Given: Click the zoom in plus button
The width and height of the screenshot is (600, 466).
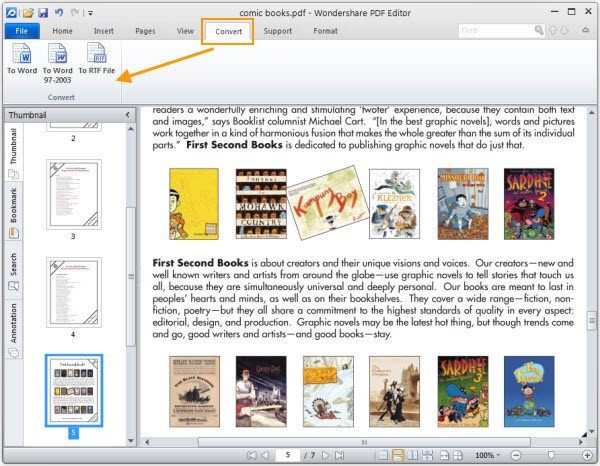Looking at the screenshot, I should [x=588, y=455].
